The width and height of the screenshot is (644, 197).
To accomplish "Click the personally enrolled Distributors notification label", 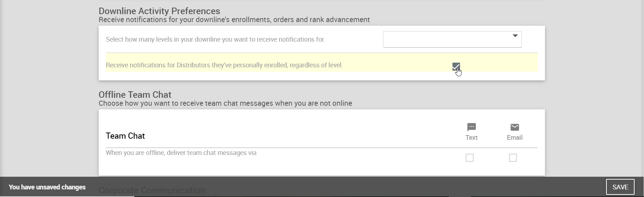I will click(x=224, y=65).
